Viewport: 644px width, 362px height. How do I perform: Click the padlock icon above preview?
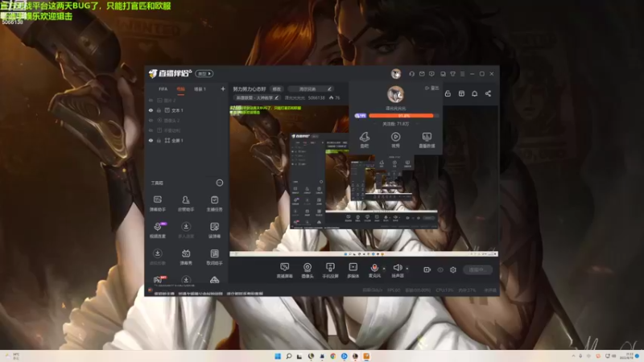[x=448, y=93]
